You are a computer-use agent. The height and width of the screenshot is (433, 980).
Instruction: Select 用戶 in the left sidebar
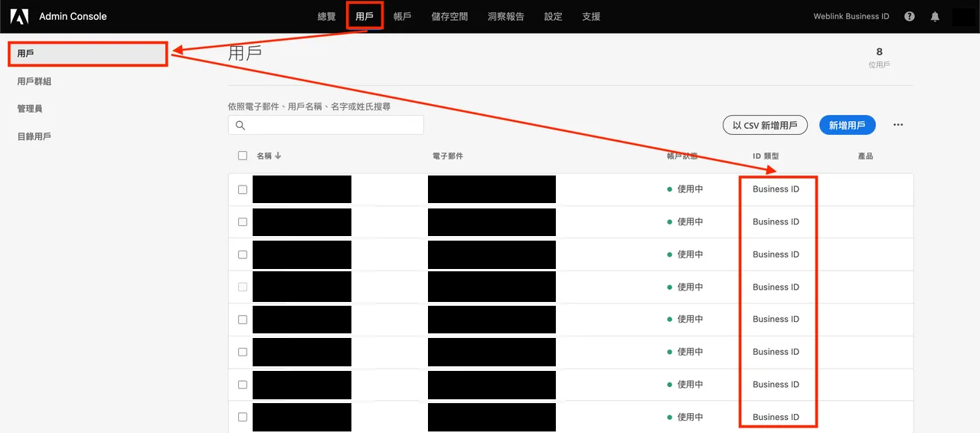coord(88,54)
